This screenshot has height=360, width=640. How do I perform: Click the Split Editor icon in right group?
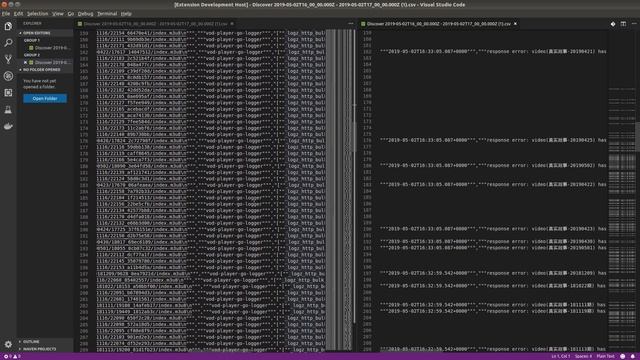tap(623, 24)
